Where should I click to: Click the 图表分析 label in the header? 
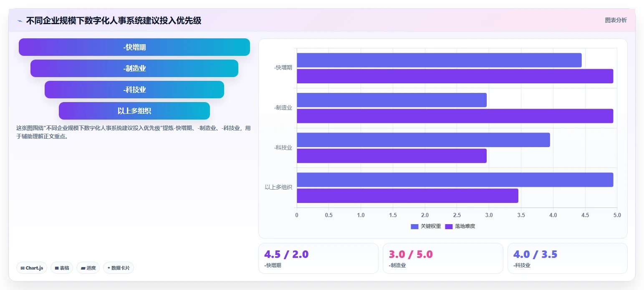coord(616,20)
